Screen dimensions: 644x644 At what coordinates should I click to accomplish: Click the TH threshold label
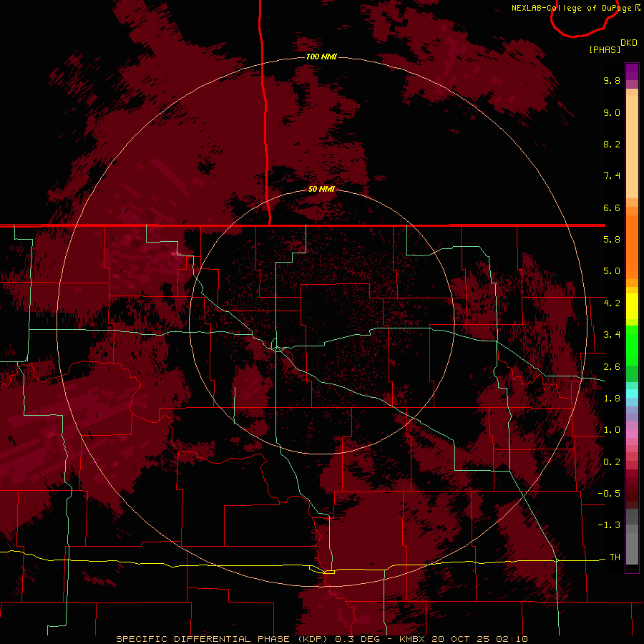tap(615, 557)
